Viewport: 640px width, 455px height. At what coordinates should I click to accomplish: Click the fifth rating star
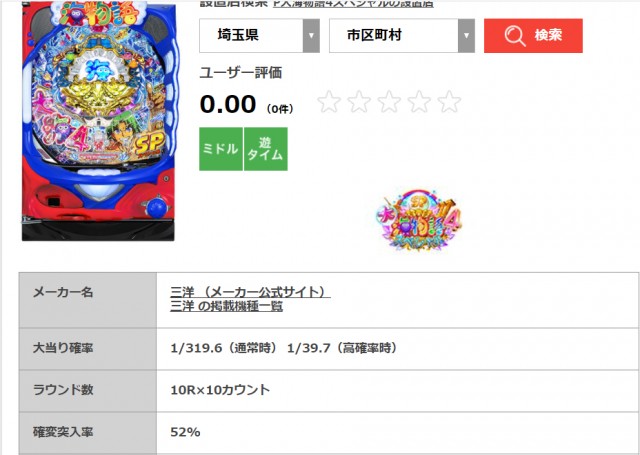pos(450,102)
